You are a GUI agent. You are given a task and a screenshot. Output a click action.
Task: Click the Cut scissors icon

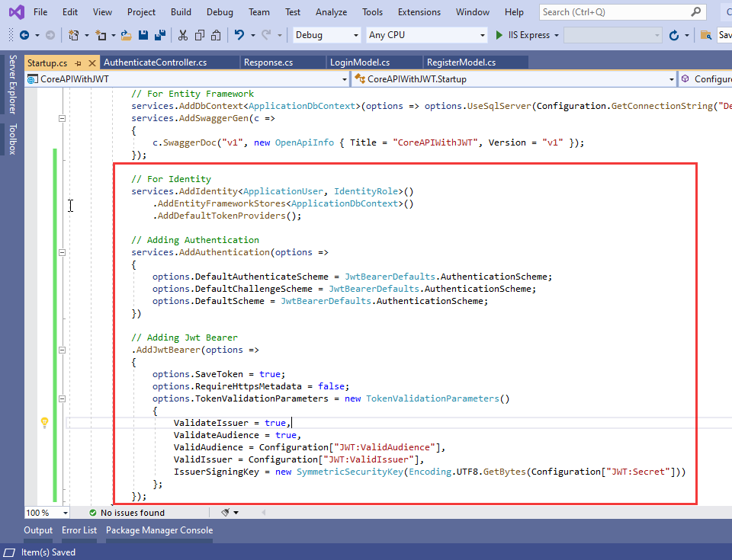coord(183,35)
